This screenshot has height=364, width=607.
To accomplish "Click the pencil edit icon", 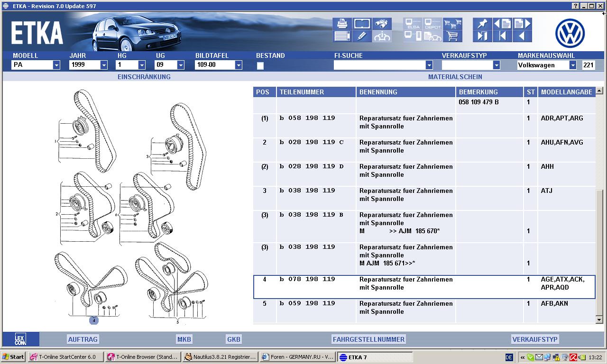I will (362, 36).
